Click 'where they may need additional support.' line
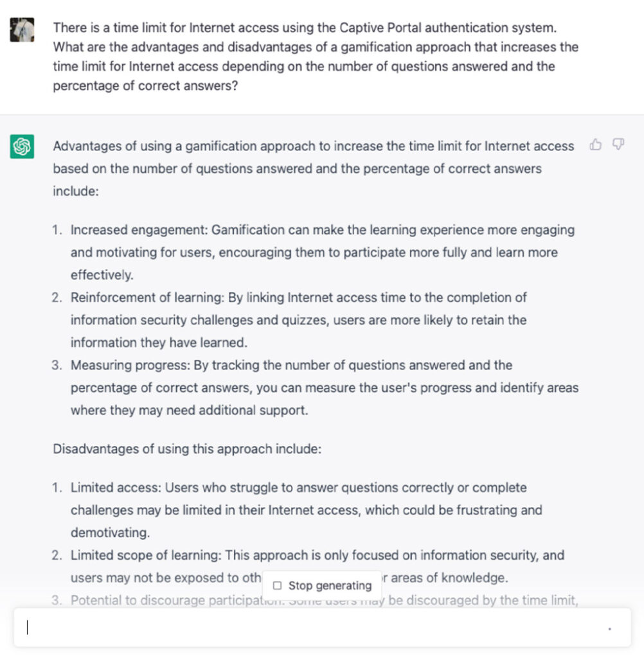644x658 pixels. point(190,410)
